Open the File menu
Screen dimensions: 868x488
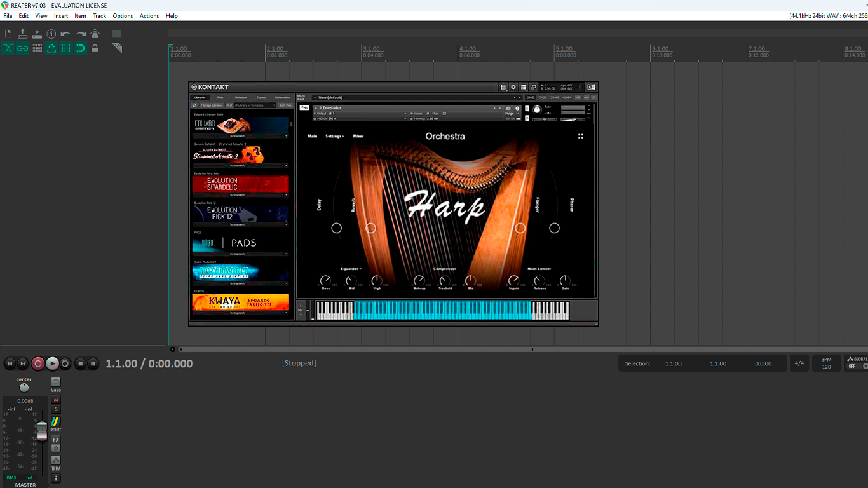click(x=8, y=16)
